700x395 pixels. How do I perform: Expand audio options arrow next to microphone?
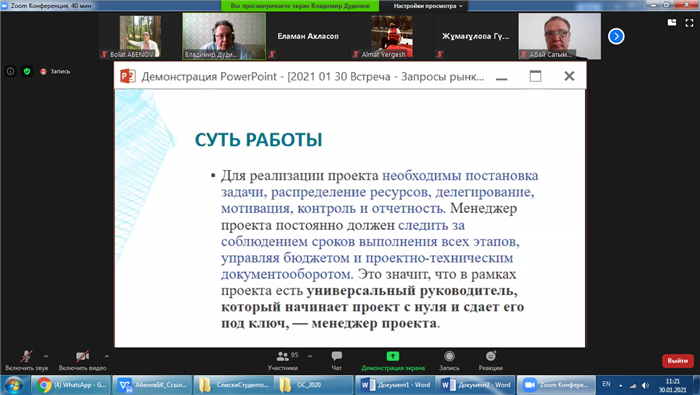(46, 356)
